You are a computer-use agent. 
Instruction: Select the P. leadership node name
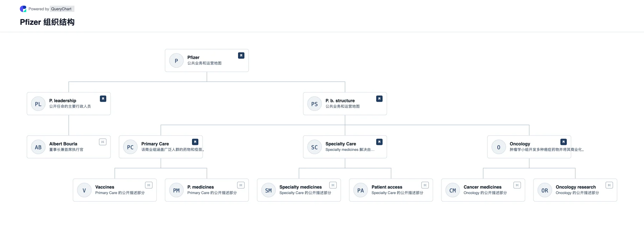(63, 101)
